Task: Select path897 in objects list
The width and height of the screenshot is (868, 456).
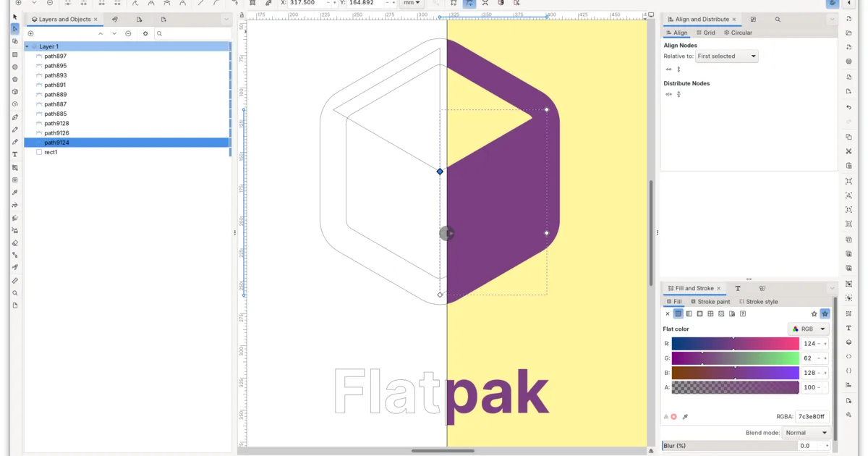Action: pos(56,56)
